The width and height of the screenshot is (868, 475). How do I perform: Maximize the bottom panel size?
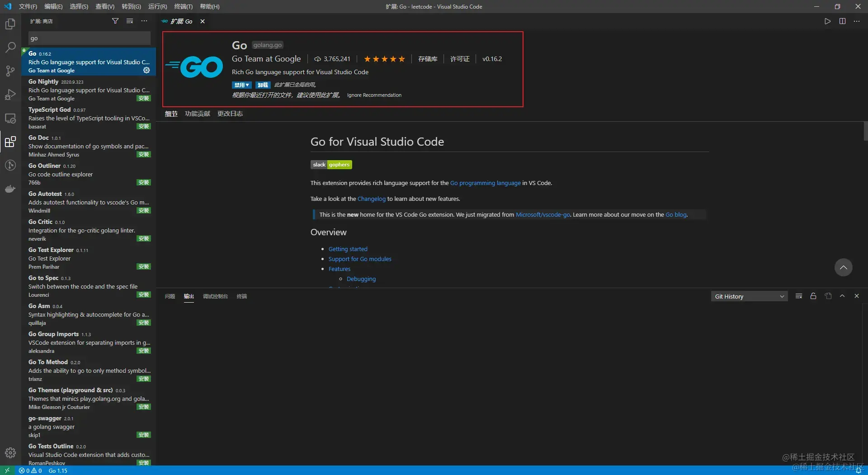[842, 296]
